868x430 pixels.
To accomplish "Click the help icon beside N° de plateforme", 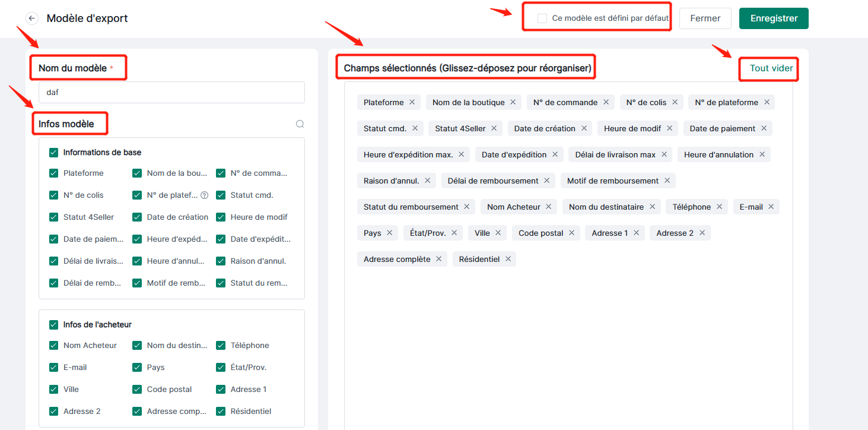I will point(204,195).
